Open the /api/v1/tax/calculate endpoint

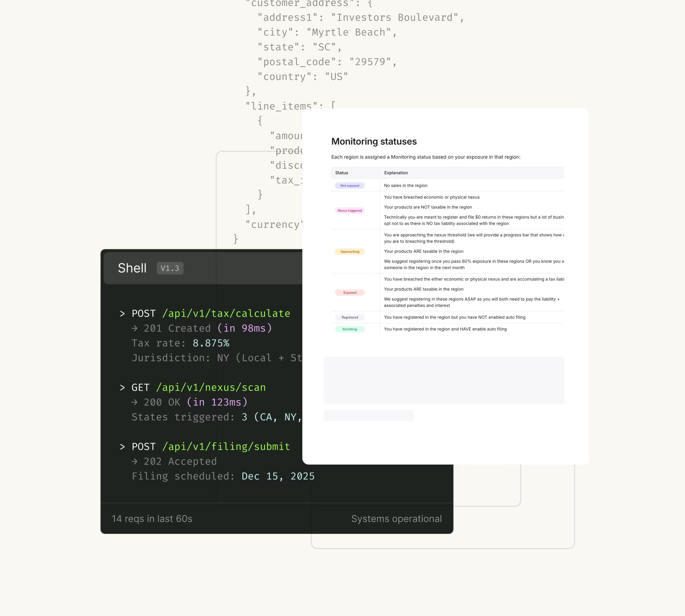[x=226, y=313]
